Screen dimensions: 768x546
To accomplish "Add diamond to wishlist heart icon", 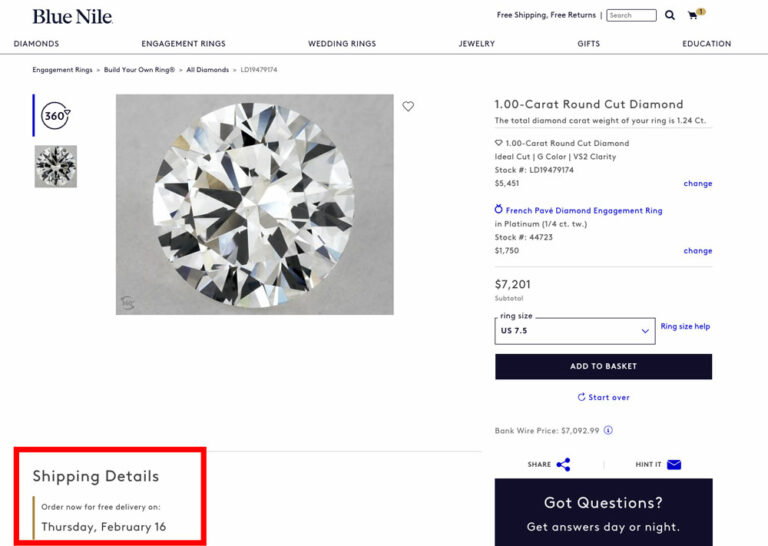I will [408, 106].
